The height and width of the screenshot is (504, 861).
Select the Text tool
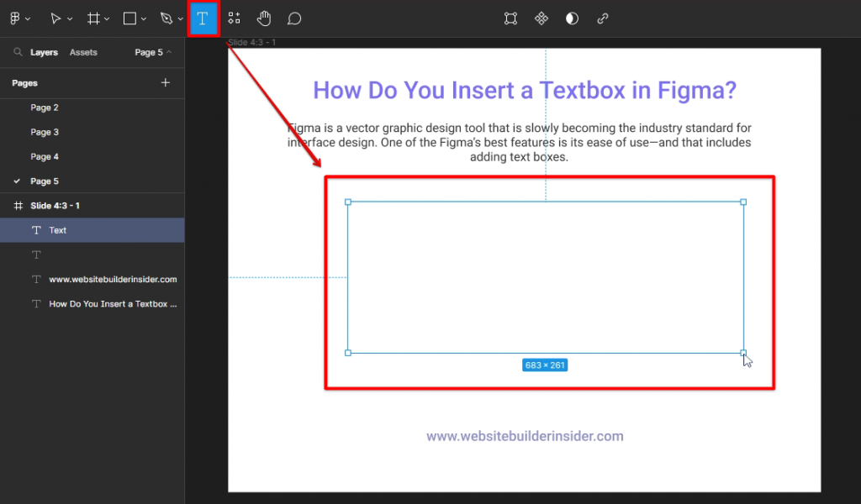tap(203, 18)
